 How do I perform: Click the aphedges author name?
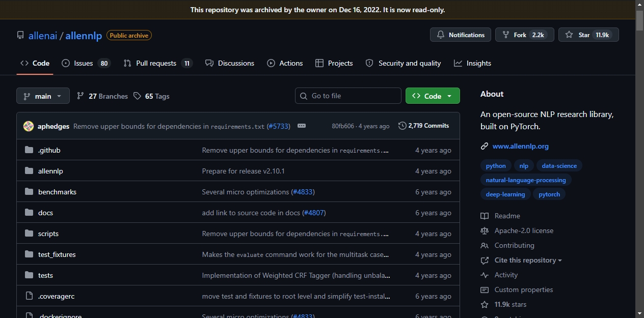coord(53,126)
